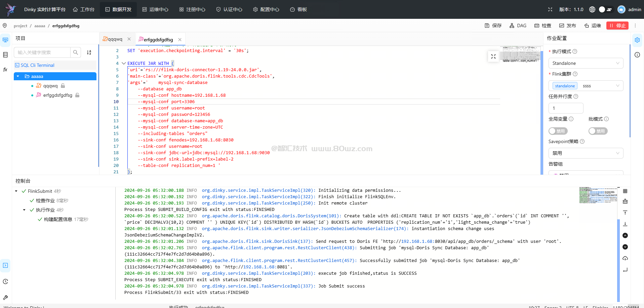
Task: Click red 停止 stop button
Action: [617, 26]
